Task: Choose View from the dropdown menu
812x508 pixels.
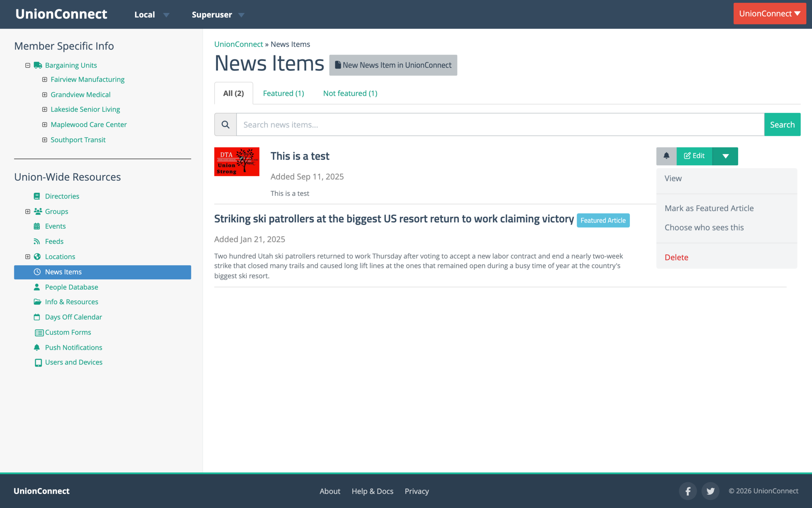Action: [726, 178]
